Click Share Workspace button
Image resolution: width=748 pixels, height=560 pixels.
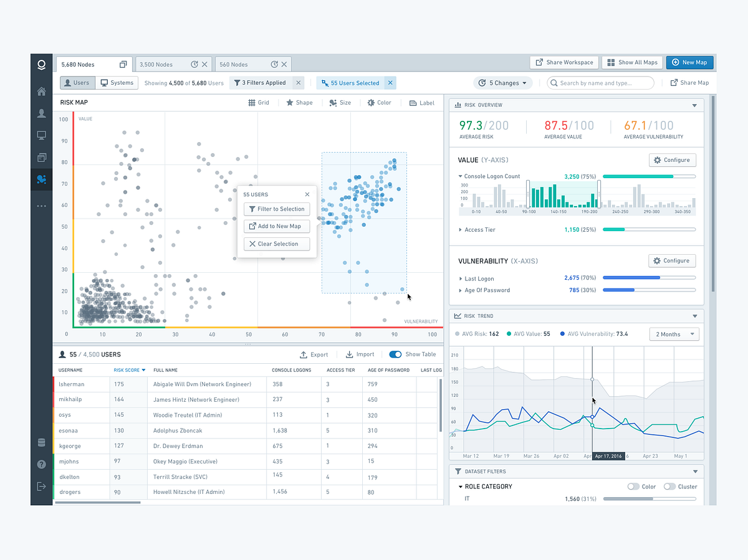(564, 62)
